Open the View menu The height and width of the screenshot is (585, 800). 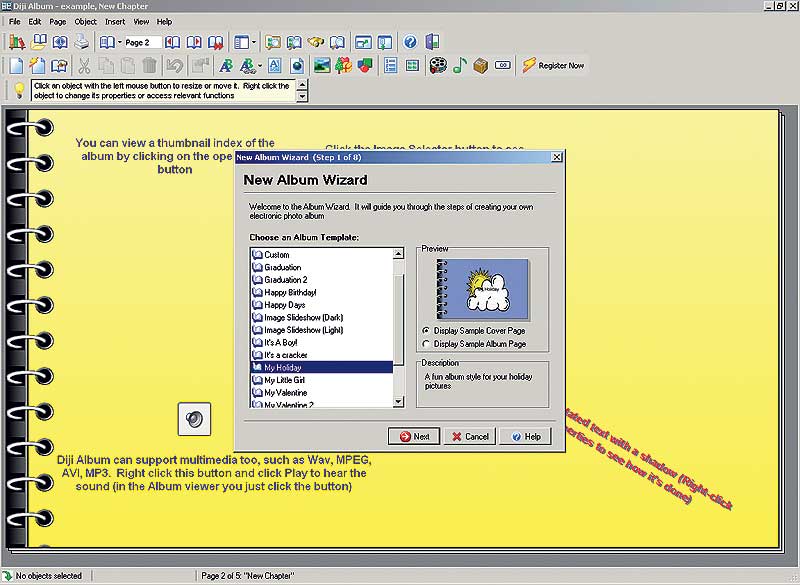tap(141, 21)
